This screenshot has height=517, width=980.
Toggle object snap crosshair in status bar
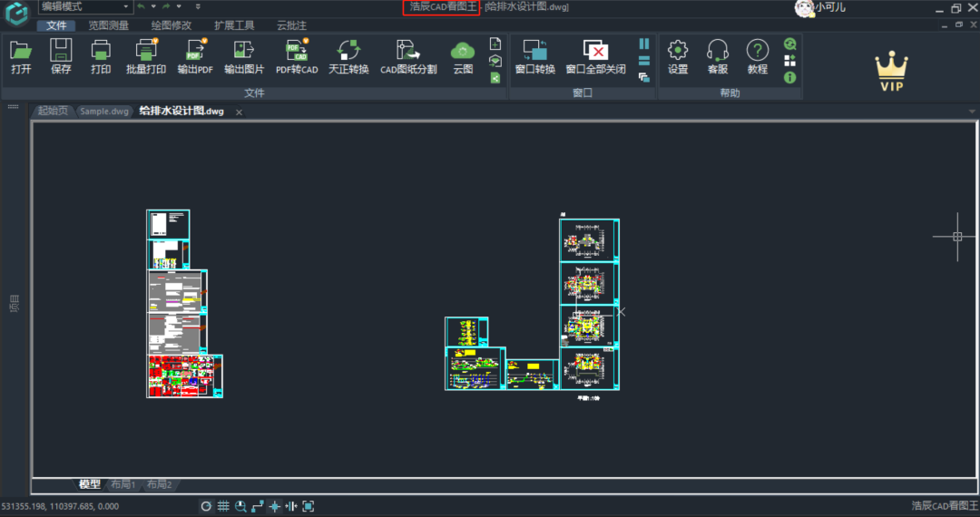[274, 506]
